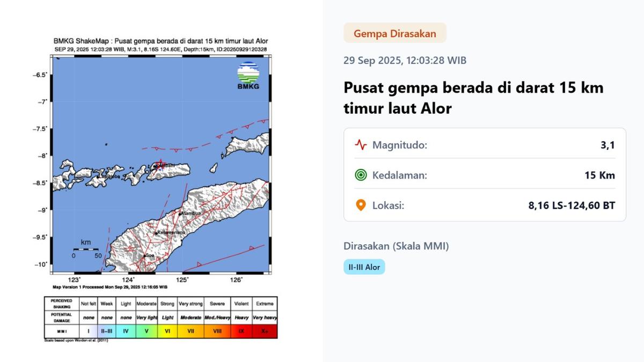
Task: Click the green depth target icon
Action: pos(361,175)
